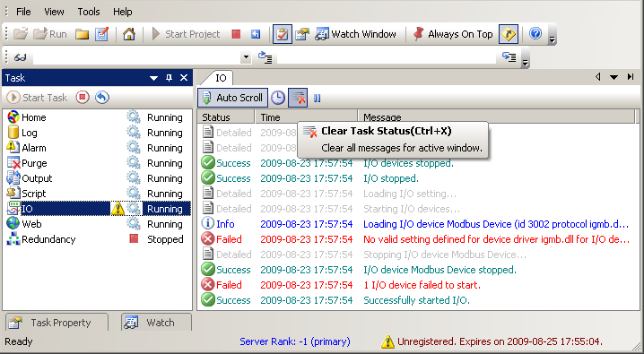Screen dimensions: 644x354
Task: Select the Script task icon
Action: [13, 194]
